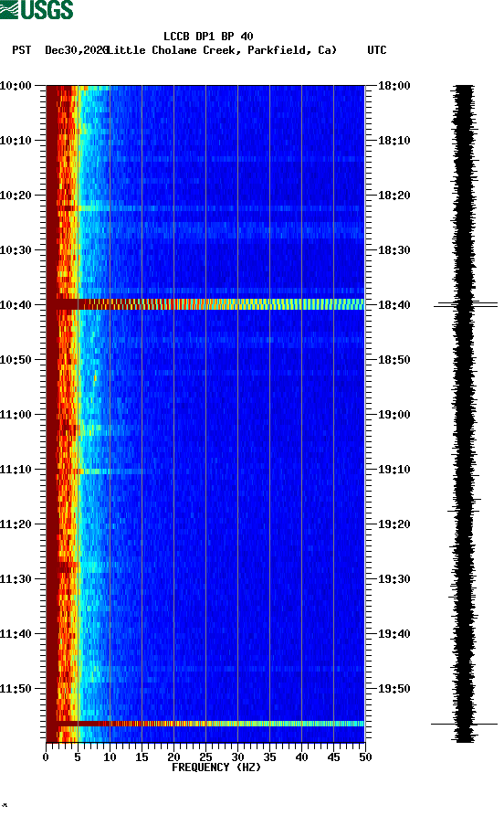The image size is (504, 815).
Task: Click the 19:40 UTC time label
Action: [x=394, y=634]
